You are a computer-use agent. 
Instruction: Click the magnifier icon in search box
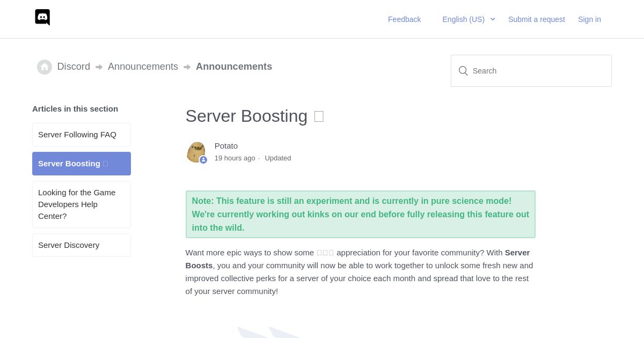[463, 71]
